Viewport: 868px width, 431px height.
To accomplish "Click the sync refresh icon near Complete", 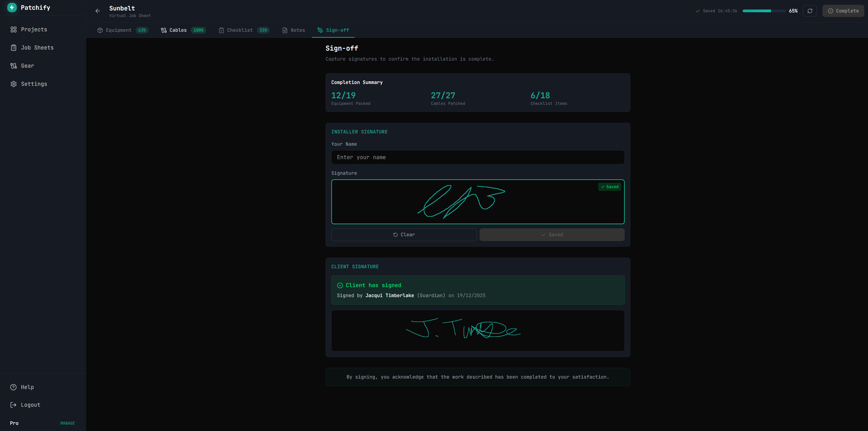I will click(x=810, y=11).
